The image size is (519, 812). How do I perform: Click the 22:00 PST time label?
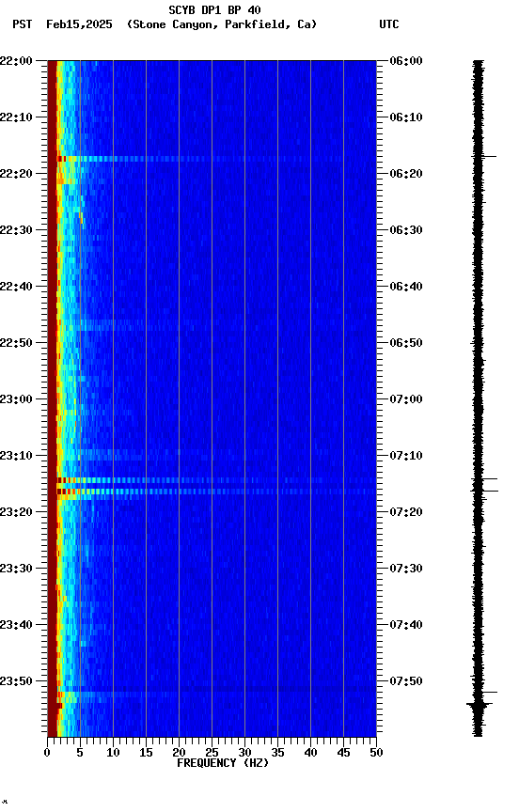click(16, 61)
